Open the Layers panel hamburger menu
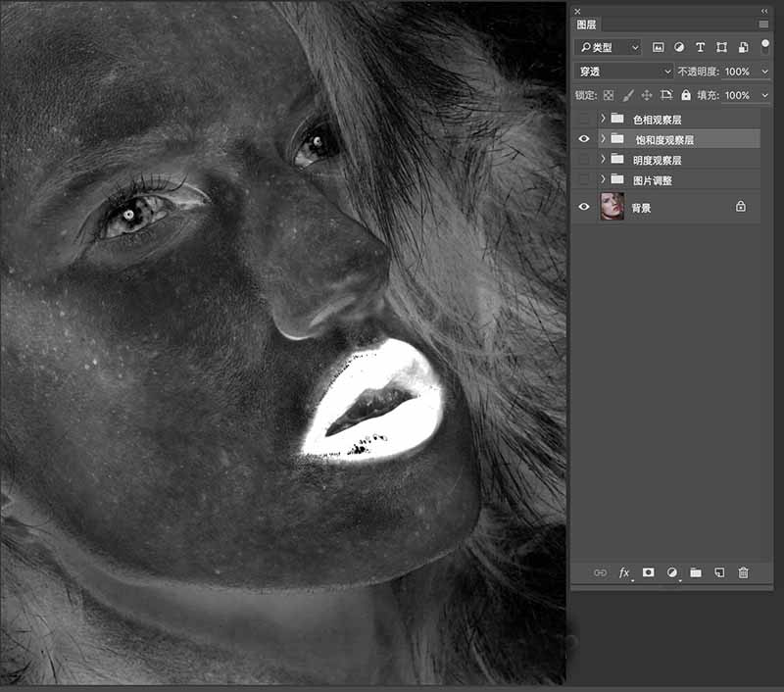The width and height of the screenshot is (784, 692). tap(763, 25)
